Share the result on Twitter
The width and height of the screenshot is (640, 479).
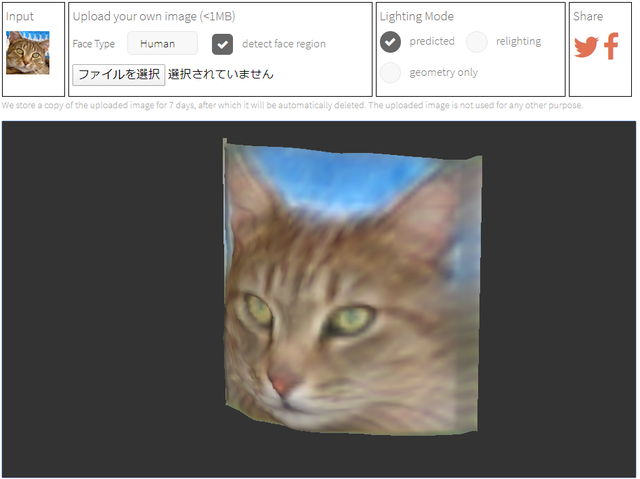[586, 47]
